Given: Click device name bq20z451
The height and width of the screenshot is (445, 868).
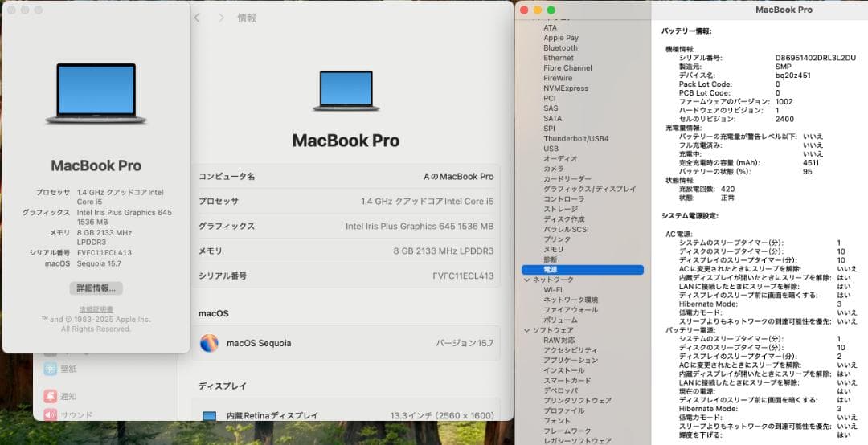Looking at the screenshot, I should (792, 76).
